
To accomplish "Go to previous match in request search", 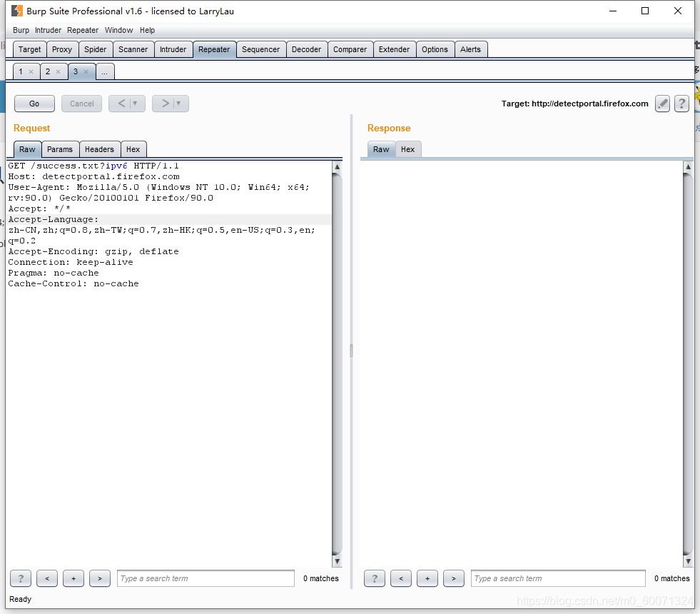I will [47, 579].
